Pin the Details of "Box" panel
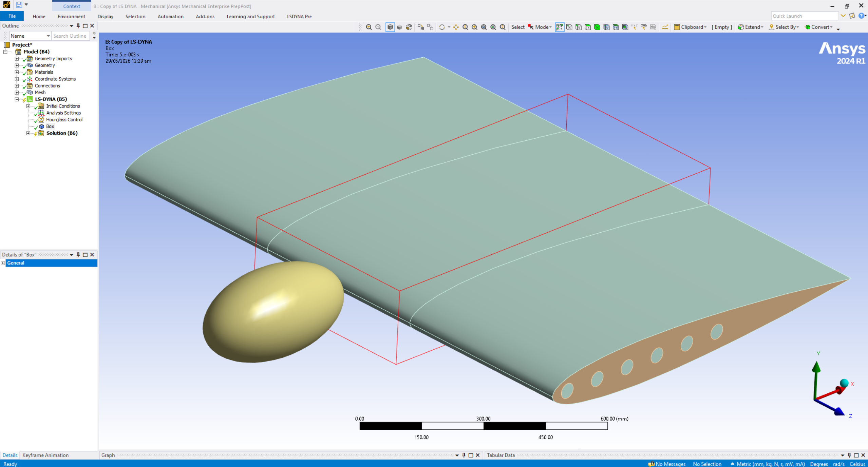868x467 pixels. (x=78, y=255)
